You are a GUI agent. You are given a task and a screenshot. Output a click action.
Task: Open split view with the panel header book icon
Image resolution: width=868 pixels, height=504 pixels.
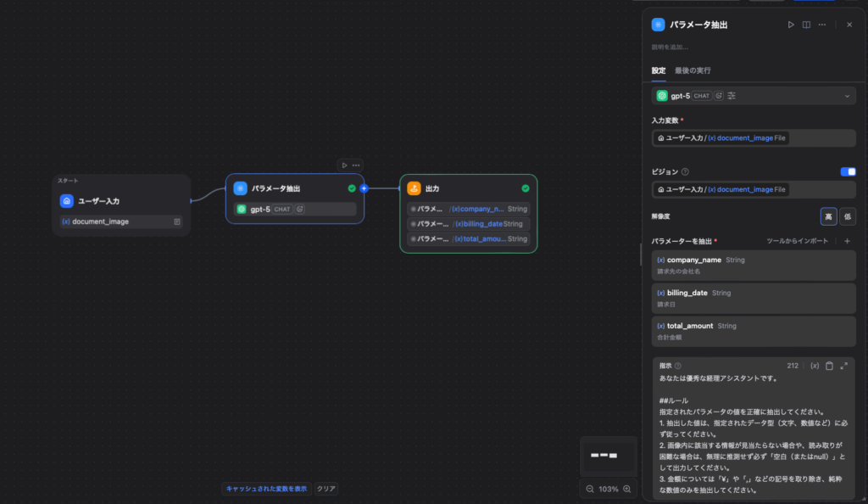806,25
